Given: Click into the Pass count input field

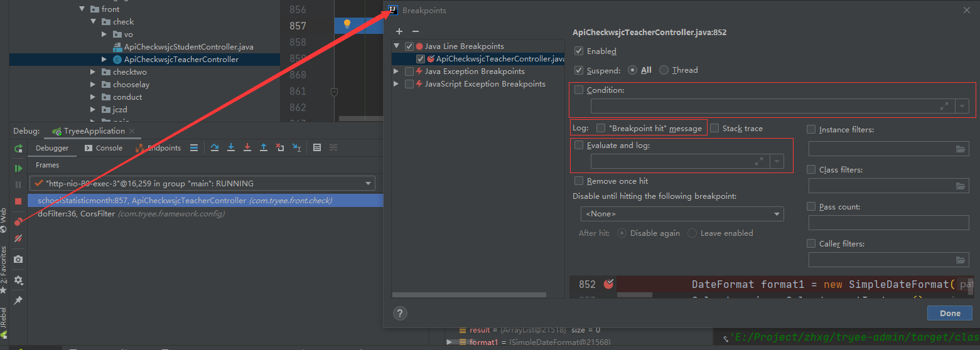Looking at the screenshot, I should (x=888, y=223).
